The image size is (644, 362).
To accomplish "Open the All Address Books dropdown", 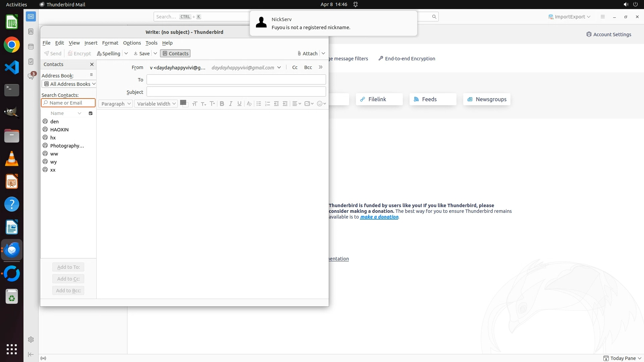I will tap(69, 84).
